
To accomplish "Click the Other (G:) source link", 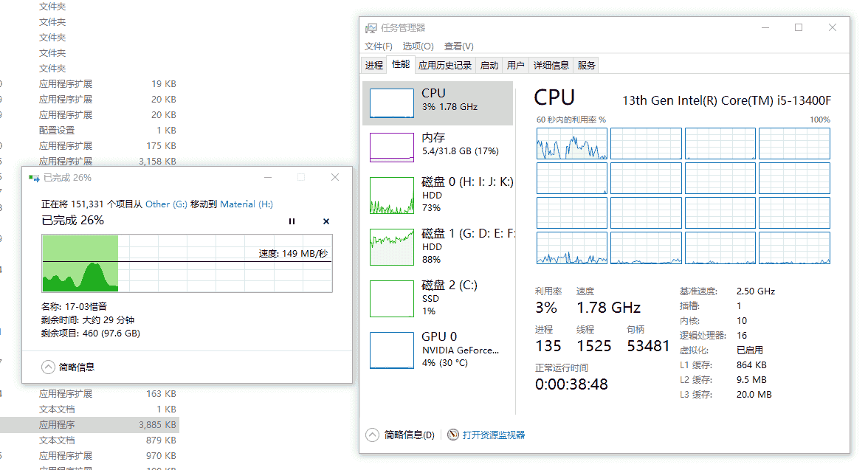I will [x=166, y=204].
